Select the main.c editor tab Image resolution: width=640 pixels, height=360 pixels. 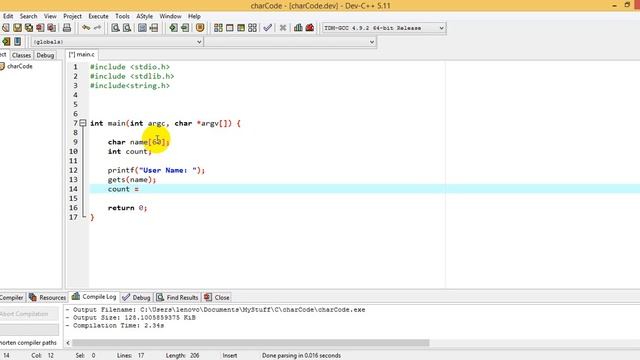[x=82, y=54]
